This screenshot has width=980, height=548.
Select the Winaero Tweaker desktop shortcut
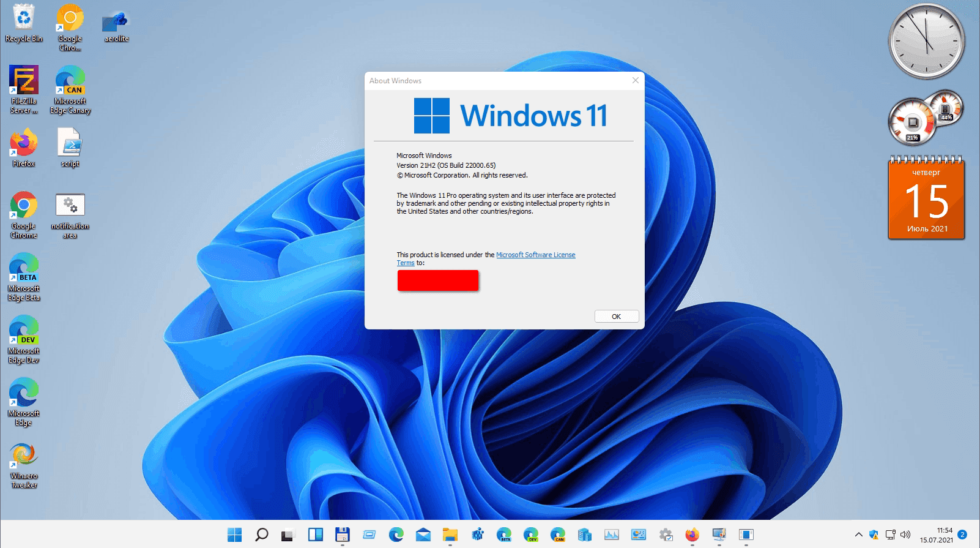[x=24, y=465]
